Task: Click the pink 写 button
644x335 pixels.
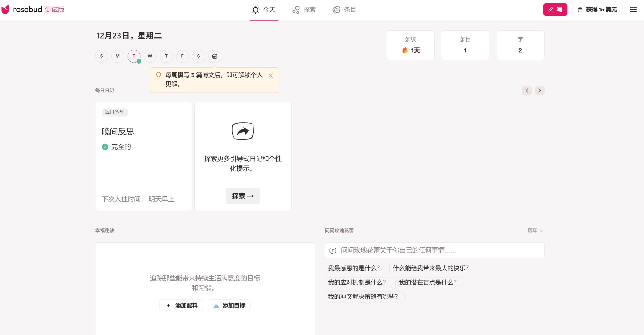Action: point(555,9)
